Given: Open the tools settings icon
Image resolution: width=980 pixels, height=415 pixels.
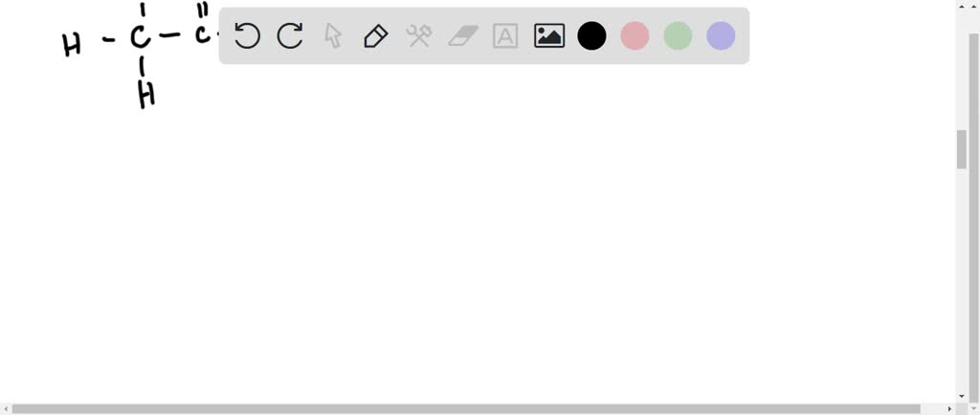Looking at the screenshot, I should pyautogui.click(x=419, y=36).
